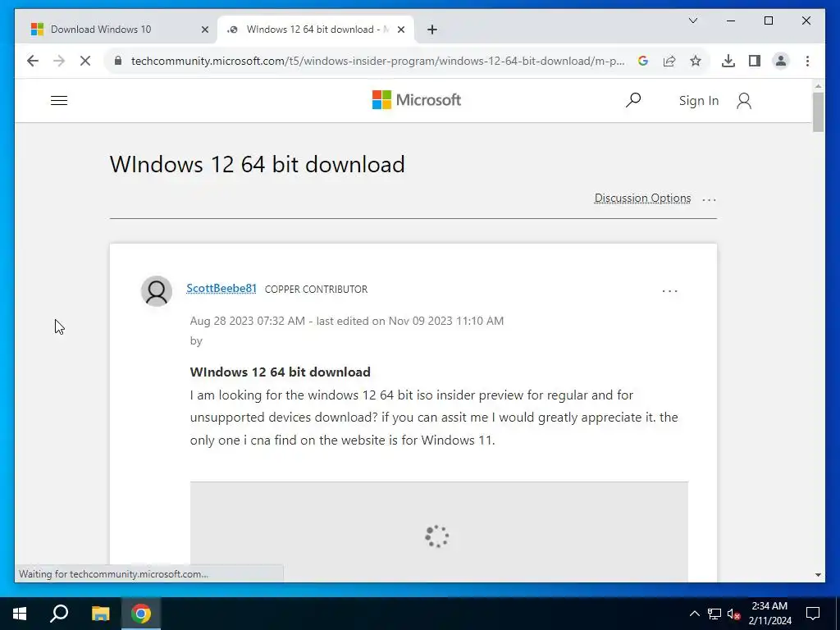Click the COPPER CONTRIBUTOR rank label

316,290
